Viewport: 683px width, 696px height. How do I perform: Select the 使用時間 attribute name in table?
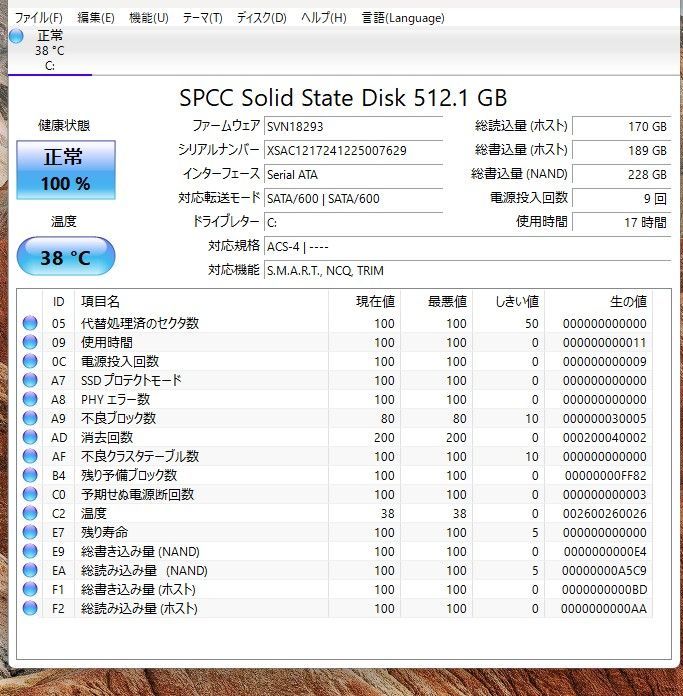point(107,342)
